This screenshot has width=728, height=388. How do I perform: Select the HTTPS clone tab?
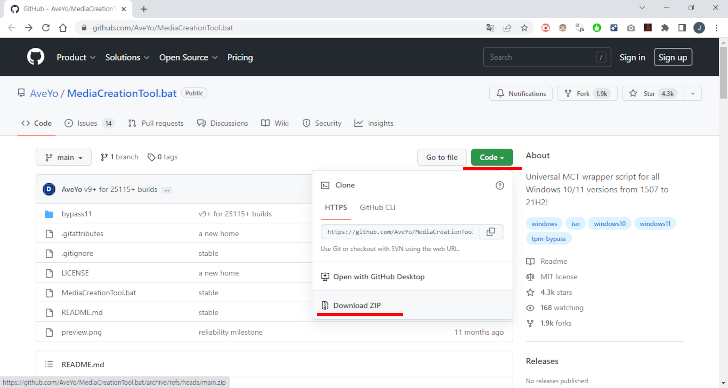(336, 207)
